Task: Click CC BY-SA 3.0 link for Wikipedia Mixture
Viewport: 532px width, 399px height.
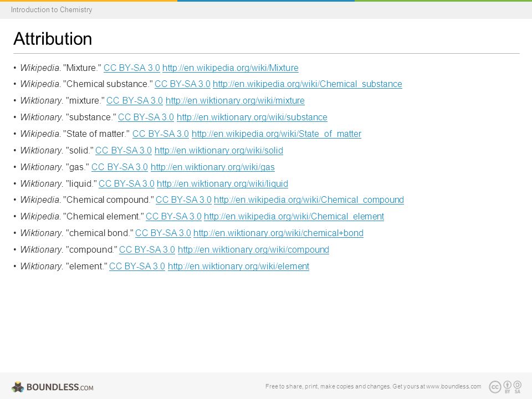Action: tap(132, 68)
